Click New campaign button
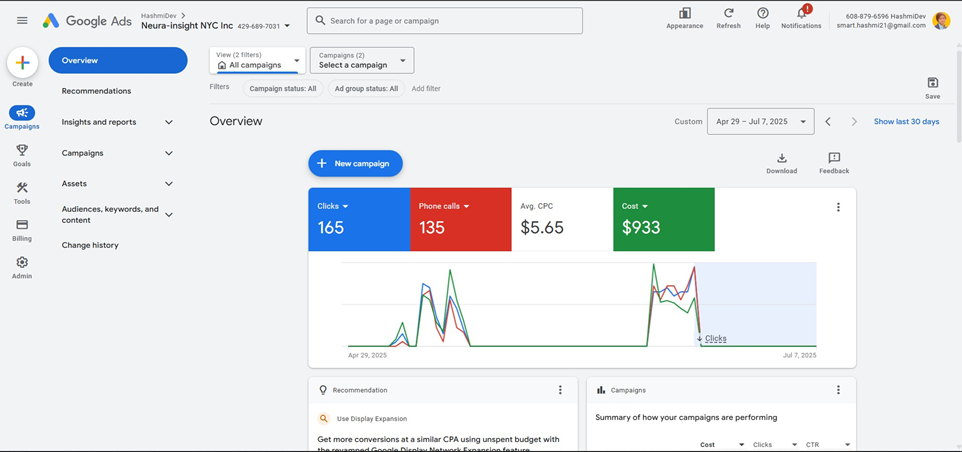This screenshot has width=962, height=452. 355,164
